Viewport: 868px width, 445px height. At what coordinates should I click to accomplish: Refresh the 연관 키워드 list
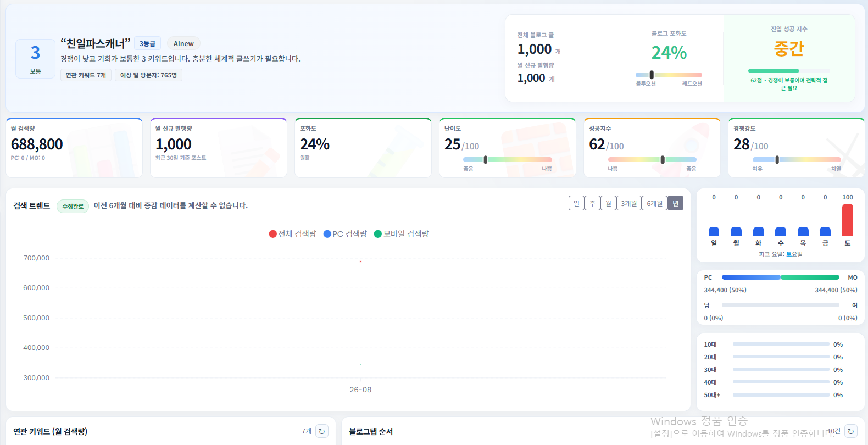[x=322, y=431]
